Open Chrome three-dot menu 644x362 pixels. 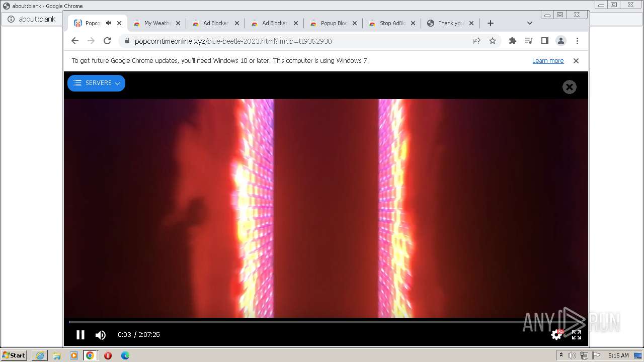(x=577, y=41)
